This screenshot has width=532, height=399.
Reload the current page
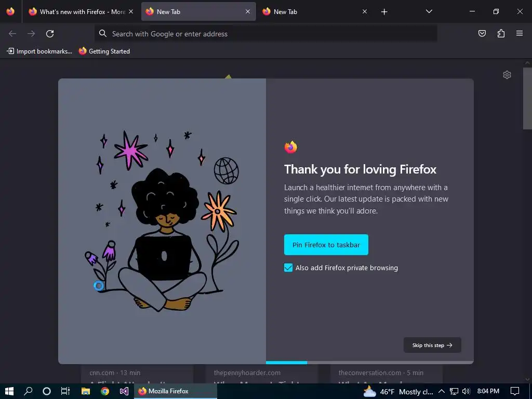[x=50, y=34]
